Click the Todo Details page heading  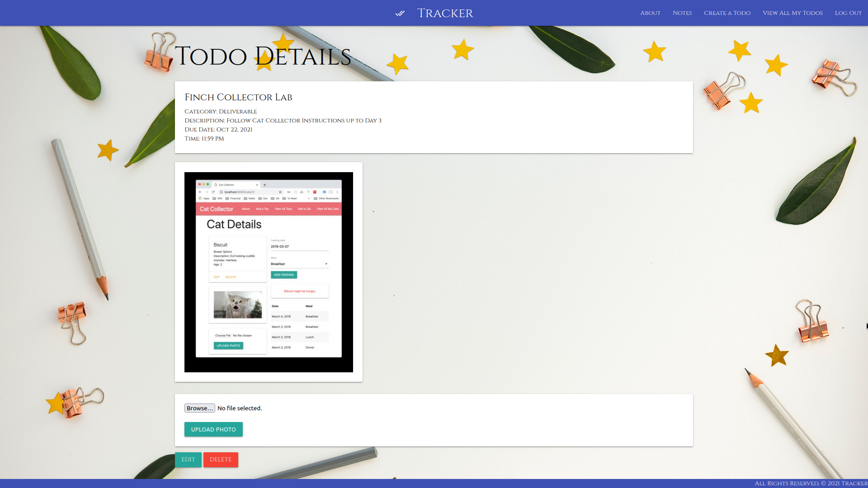click(263, 56)
